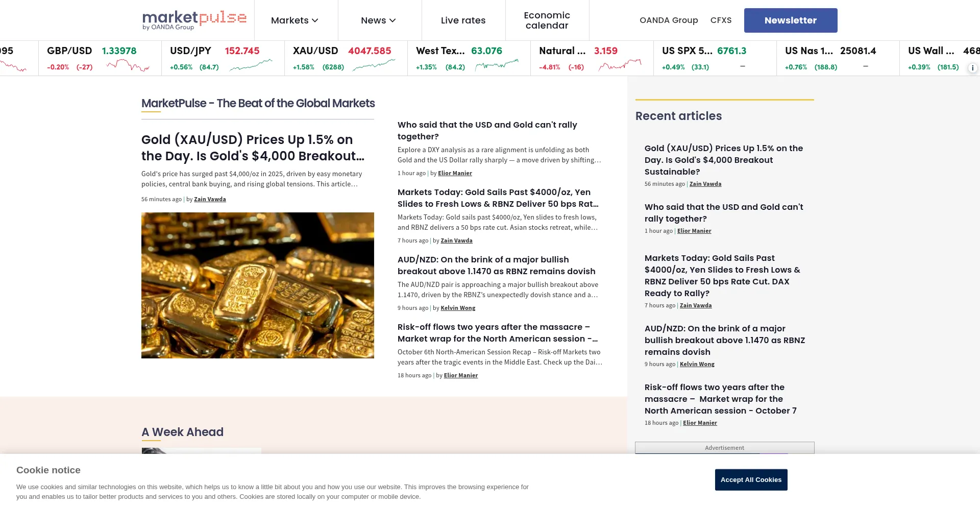Open the GBP/USD sparkline chart
This screenshot has width=980, height=507.
click(x=128, y=66)
